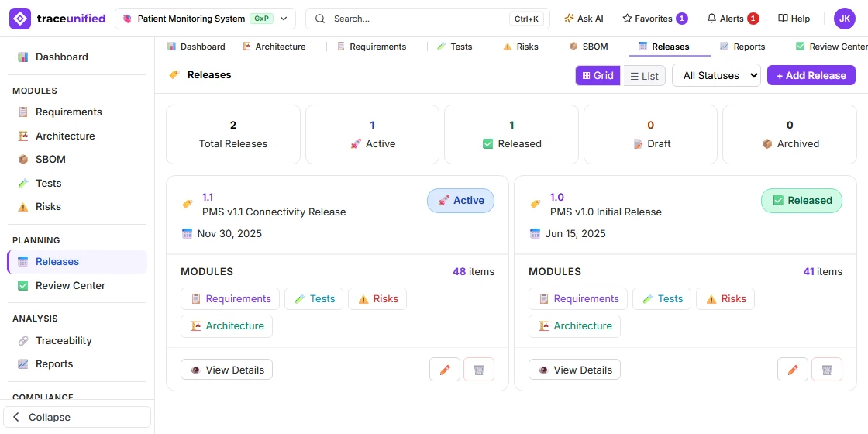868x434 pixels.
Task: Click Risks chip in release 1.0
Action: pos(725,299)
